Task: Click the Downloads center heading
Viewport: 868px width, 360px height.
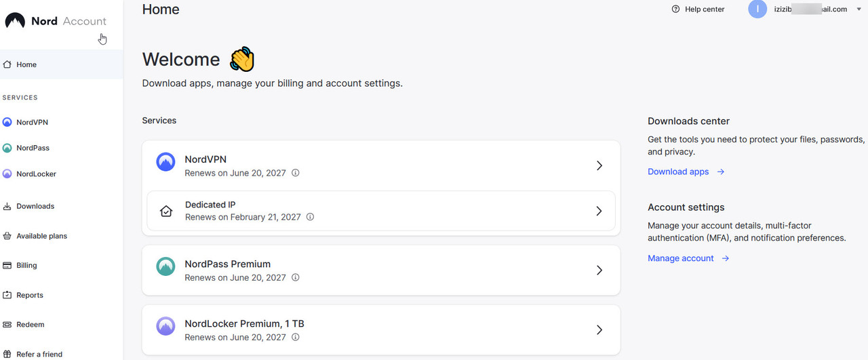Action: coord(688,121)
